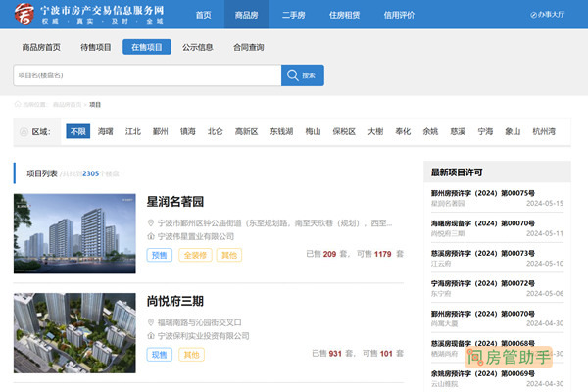
Task: Filter by 慈溪 region
Action: tap(458, 131)
